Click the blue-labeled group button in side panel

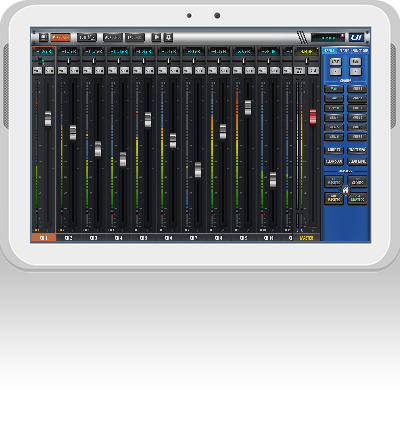[334, 182]
